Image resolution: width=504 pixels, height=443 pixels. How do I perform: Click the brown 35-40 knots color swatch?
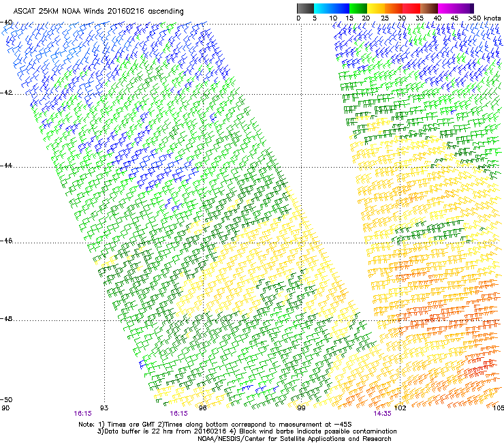point(429,8)
